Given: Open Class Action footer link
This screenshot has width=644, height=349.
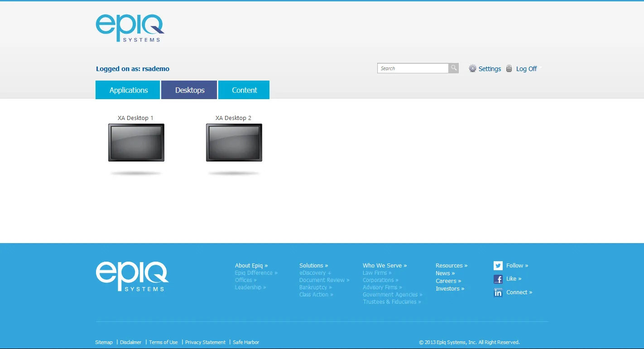Looking at the screenshot, I should [316, 295].
